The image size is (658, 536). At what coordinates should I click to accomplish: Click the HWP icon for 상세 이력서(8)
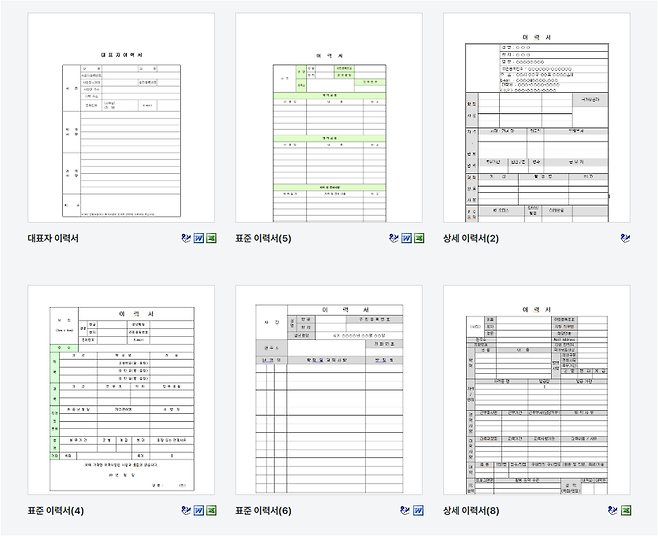tap(613, 511)
